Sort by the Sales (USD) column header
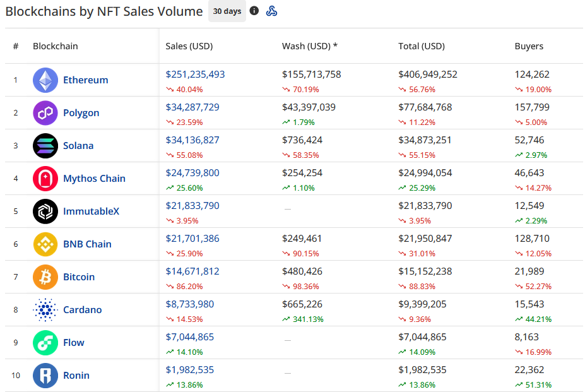Screen dimensions: 585x392 point(189,46)
